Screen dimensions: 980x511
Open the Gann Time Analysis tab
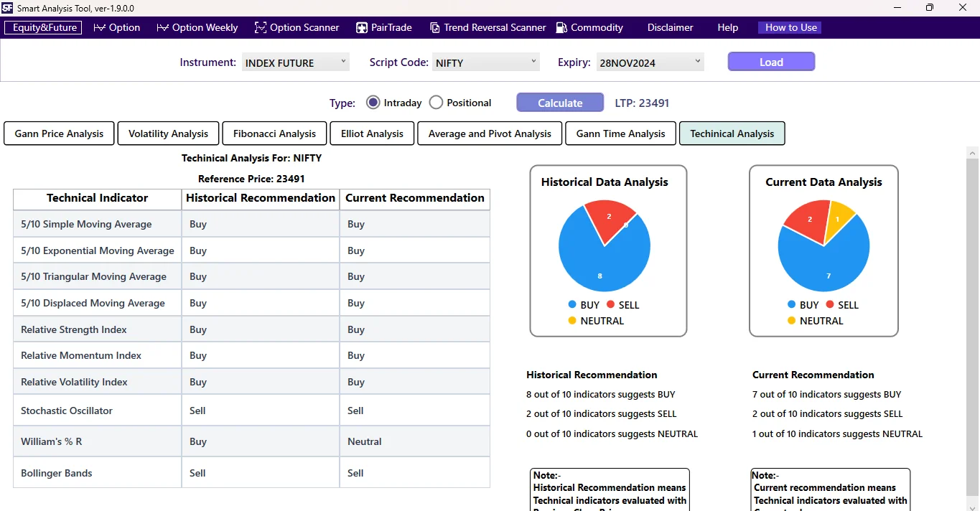coord(620,133)
